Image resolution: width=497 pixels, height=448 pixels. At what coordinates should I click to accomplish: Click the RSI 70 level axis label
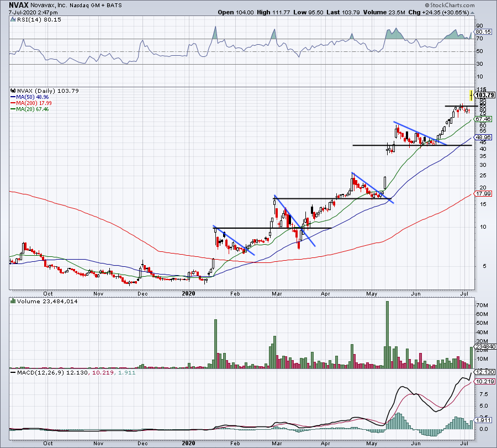479,39
